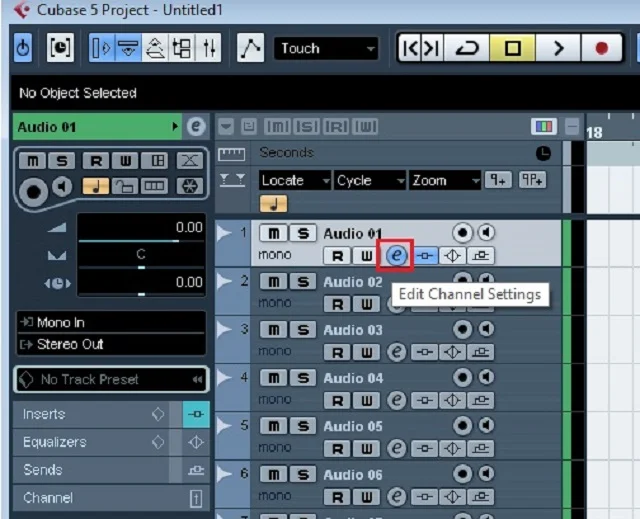Click the add marker button

click(x=498, y=180)
